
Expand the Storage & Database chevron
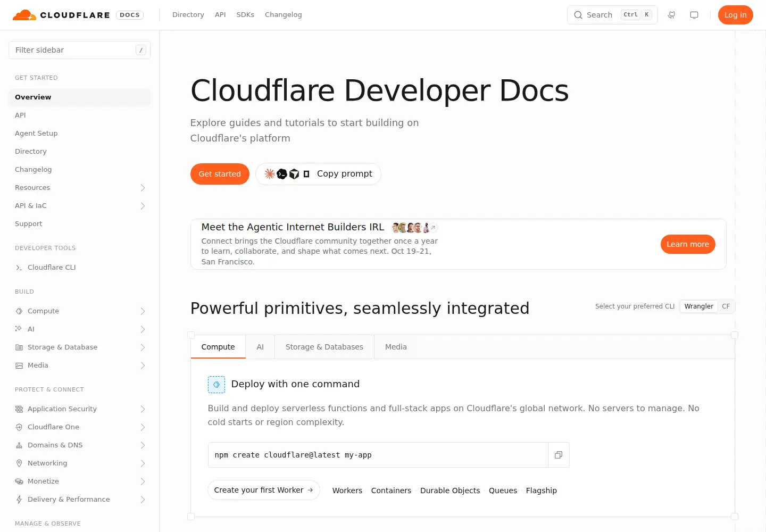pyautogui.click(x=143, y=347)
